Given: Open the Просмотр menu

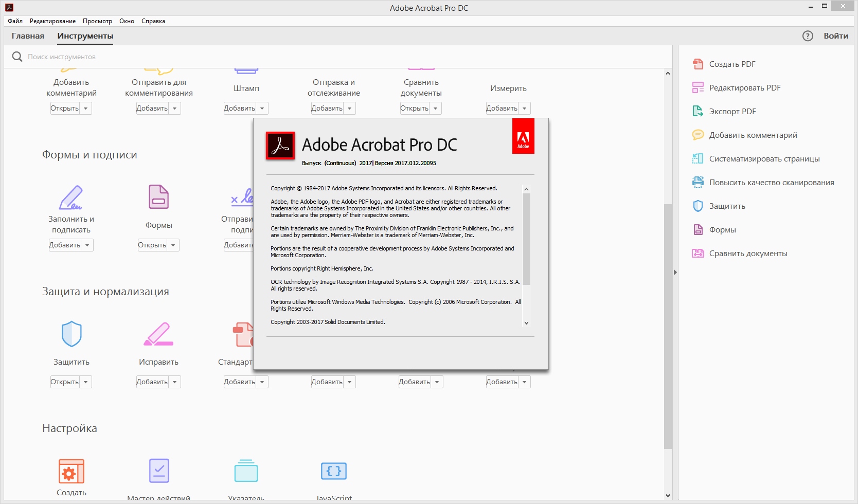Looking at the screenshot, I should (97, 21).
